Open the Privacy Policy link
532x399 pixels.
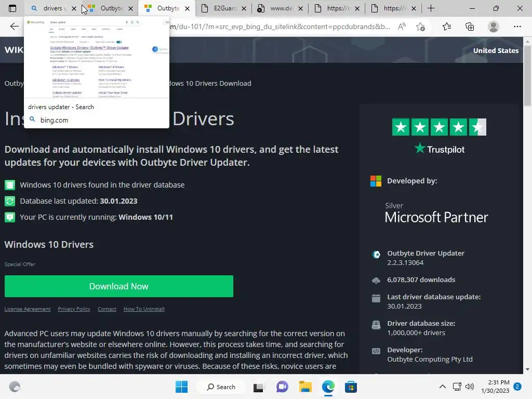tap(74, 309)
